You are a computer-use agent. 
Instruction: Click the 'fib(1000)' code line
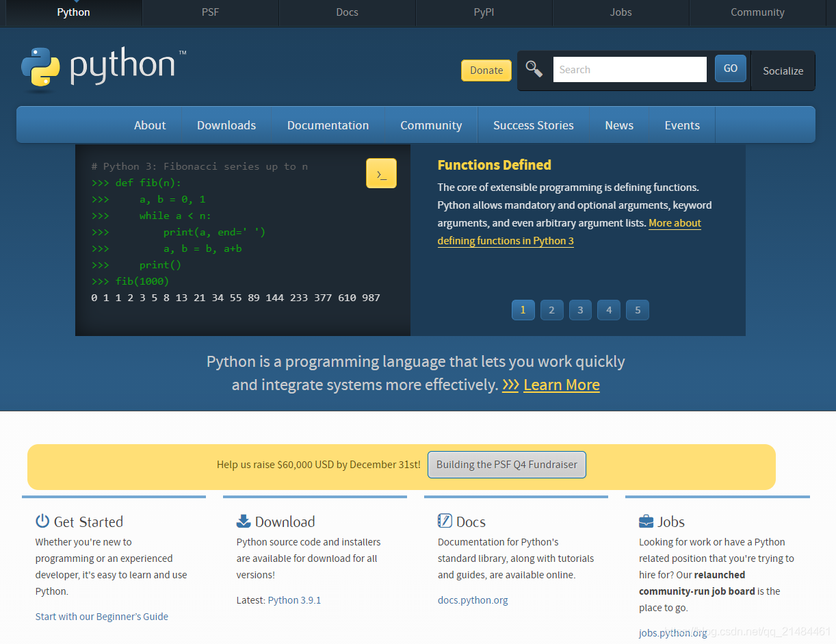[x=130, y=281]
